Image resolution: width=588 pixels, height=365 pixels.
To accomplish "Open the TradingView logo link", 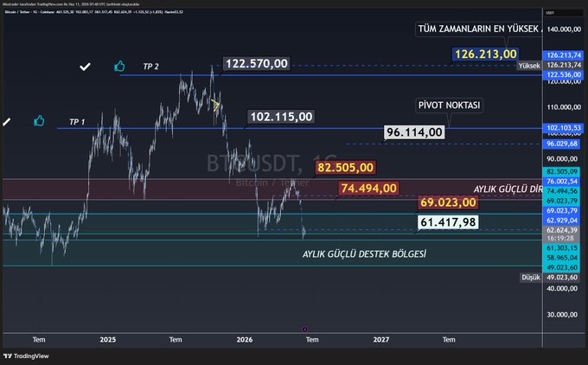I will pyautogui.click(x=26, y=356).
